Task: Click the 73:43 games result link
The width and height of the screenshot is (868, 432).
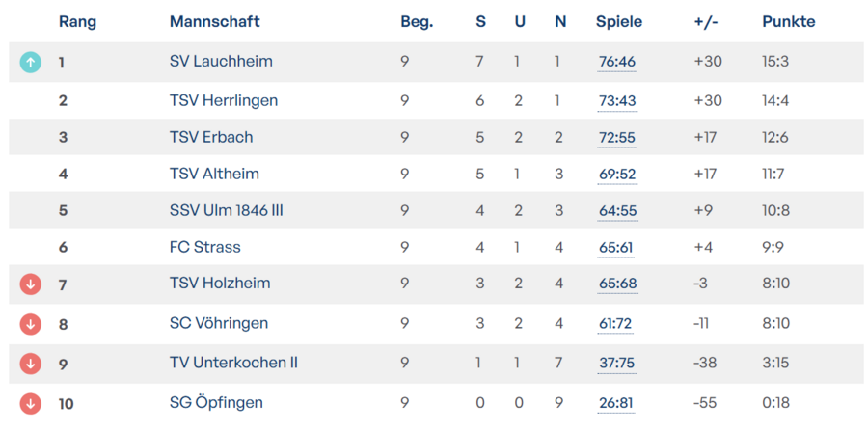Action: pyautogui.click(x=617, y=101)
